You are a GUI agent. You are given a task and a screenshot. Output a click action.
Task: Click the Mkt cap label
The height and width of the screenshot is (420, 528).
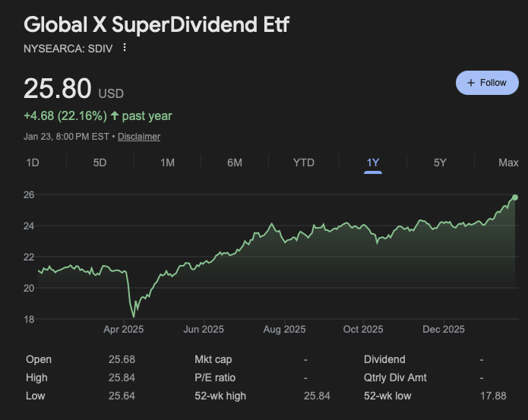[213, 359]
